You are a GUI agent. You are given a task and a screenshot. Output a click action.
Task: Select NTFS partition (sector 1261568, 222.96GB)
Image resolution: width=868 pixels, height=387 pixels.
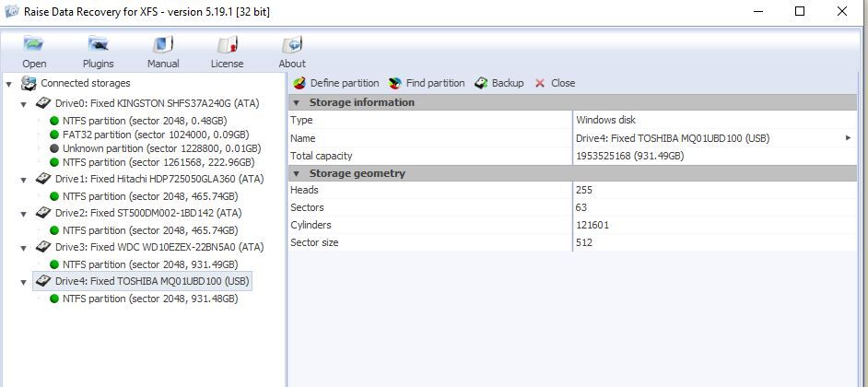158,162
